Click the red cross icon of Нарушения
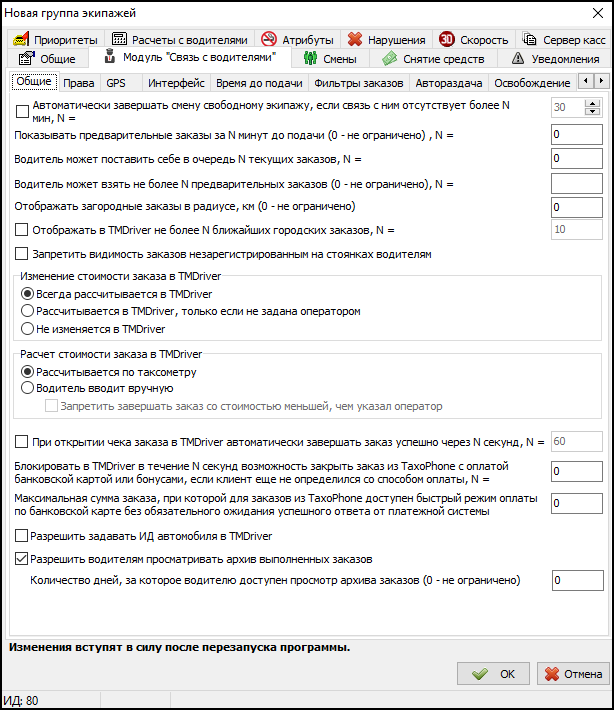The image size is (614, 710). [355, 39]
